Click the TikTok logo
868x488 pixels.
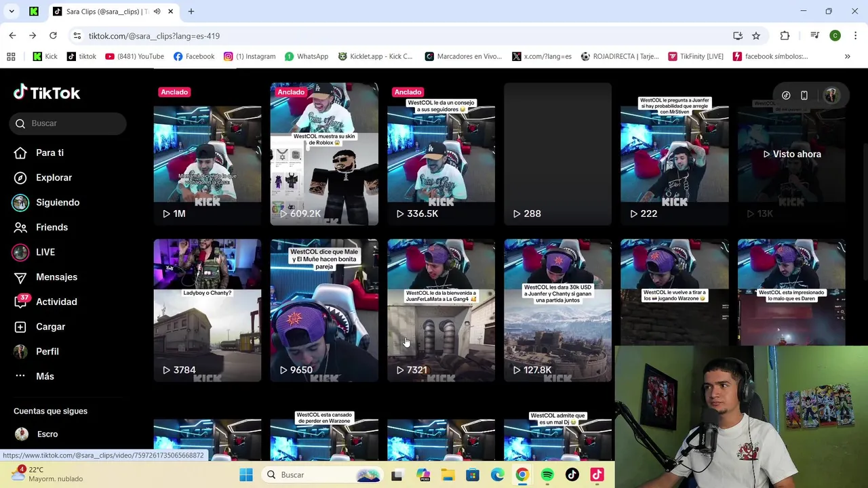(x=47, y=93)
